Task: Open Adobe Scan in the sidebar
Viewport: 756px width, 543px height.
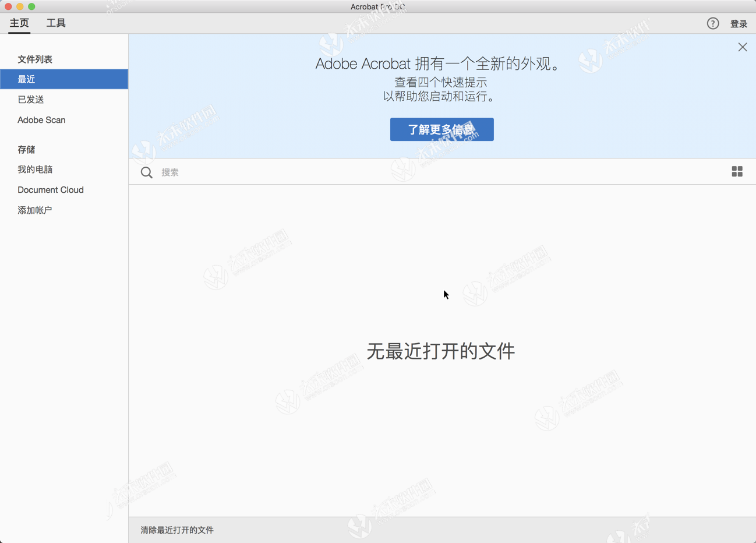Action: tap(41, 120)
